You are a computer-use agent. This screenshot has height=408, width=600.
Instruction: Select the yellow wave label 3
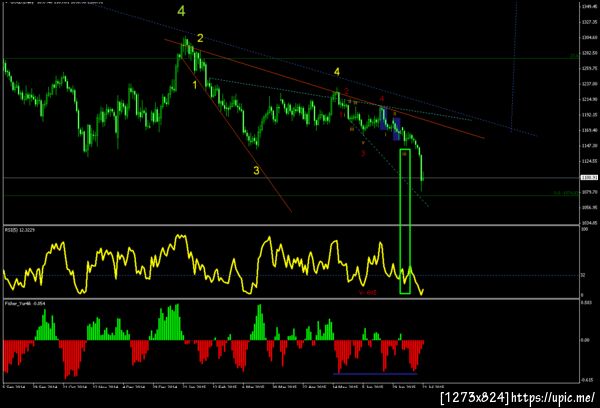tap(256, 170)
